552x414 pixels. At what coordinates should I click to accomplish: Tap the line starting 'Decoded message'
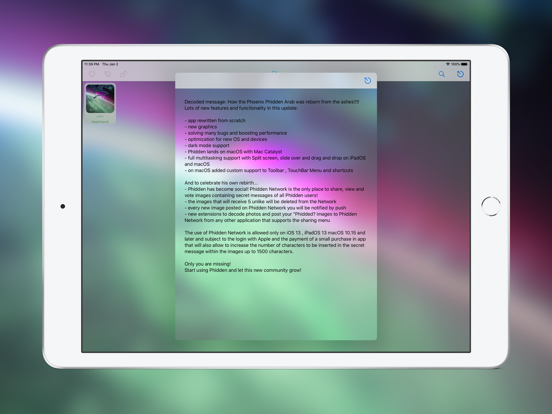pos(272,102)
